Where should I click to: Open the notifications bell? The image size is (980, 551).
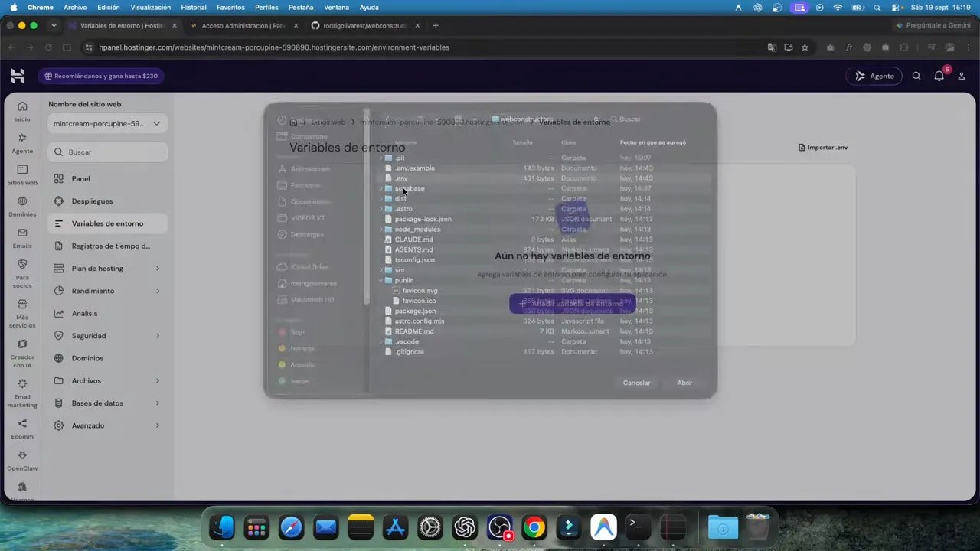[x=939, y=77]
